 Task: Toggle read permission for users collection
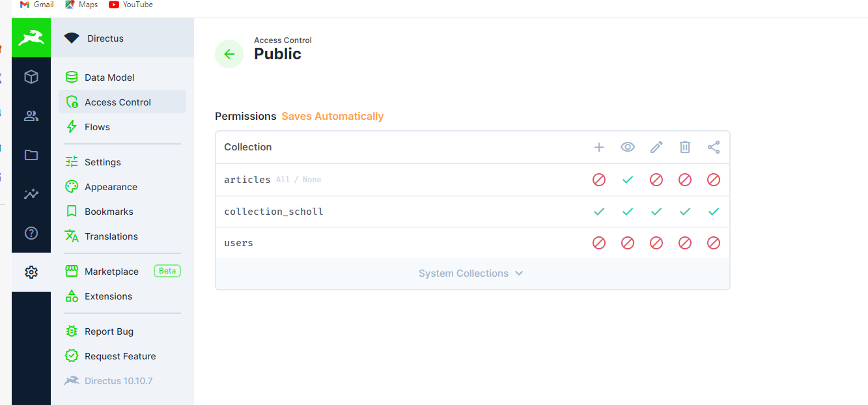coord(628,243)
